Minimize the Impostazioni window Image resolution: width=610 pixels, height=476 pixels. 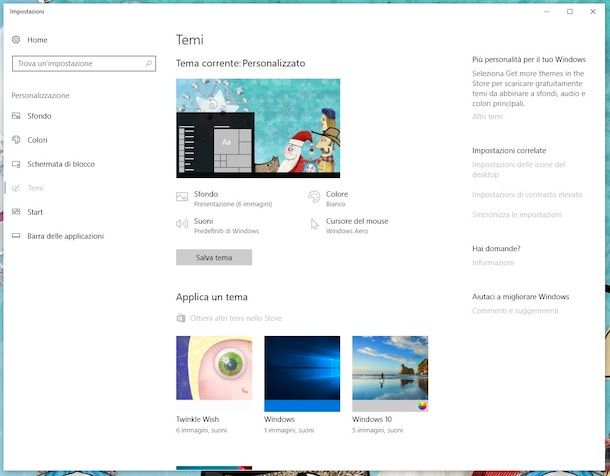tap(547, 12)
